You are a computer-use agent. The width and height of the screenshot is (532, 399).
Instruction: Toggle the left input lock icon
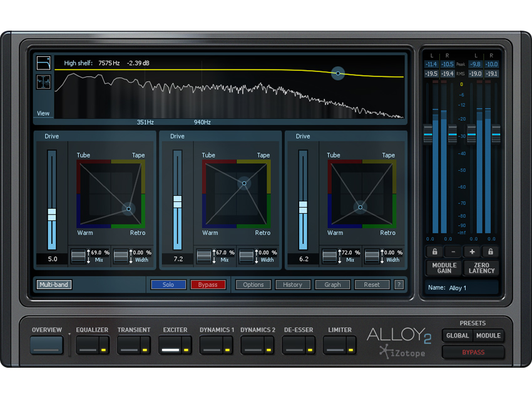(x=434, y=251)
